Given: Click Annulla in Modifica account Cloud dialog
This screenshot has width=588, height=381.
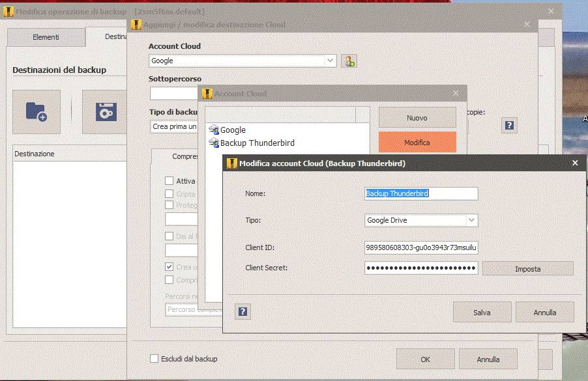Looking at the screenshot, I should pos(544,312).
